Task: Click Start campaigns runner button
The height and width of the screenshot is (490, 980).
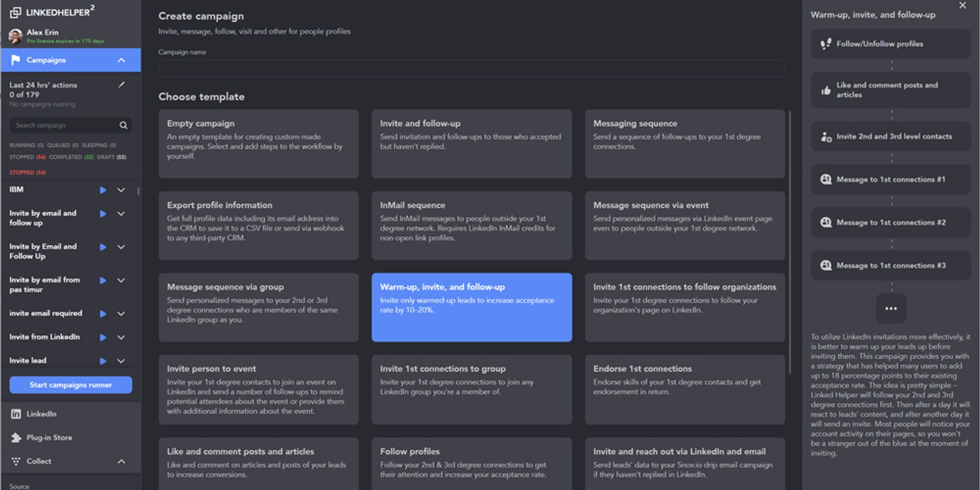Action: point(71,385)
